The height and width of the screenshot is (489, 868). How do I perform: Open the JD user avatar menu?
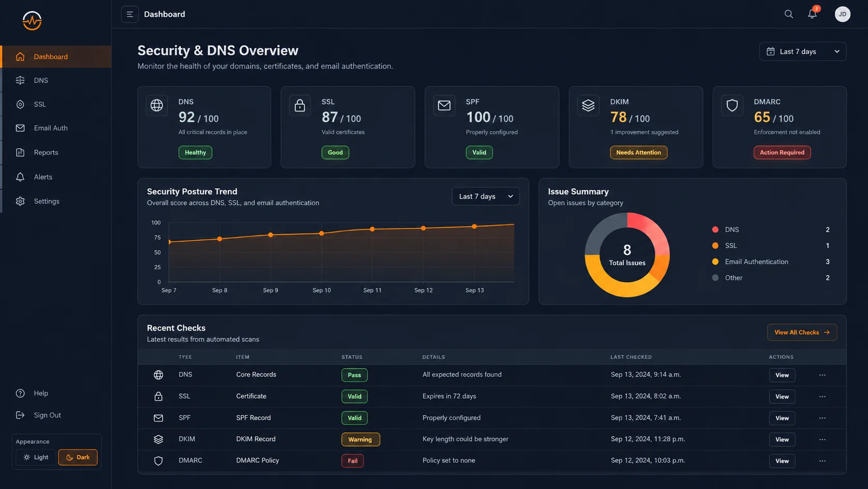[x=843, y=14]
